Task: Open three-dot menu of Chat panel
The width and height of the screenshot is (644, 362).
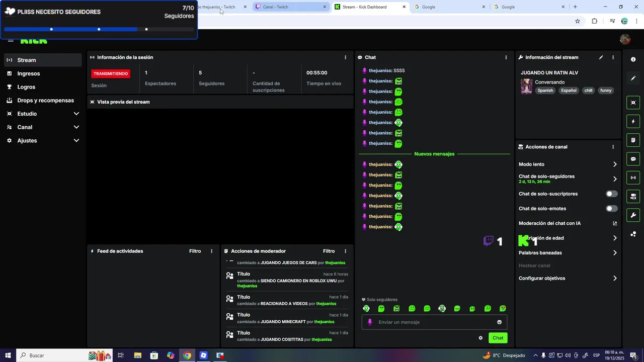Action: click(506, 57)
